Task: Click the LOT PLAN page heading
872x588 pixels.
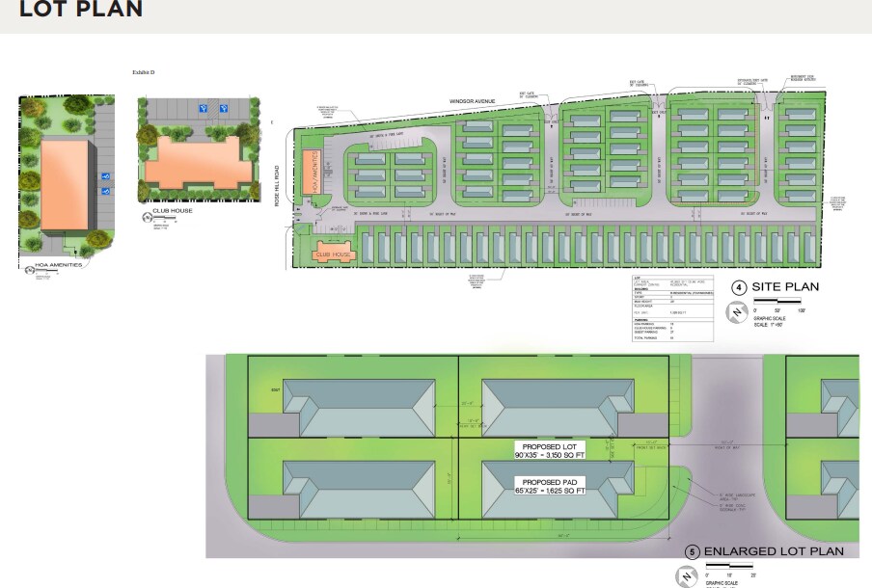Action: tap(81, 11)
